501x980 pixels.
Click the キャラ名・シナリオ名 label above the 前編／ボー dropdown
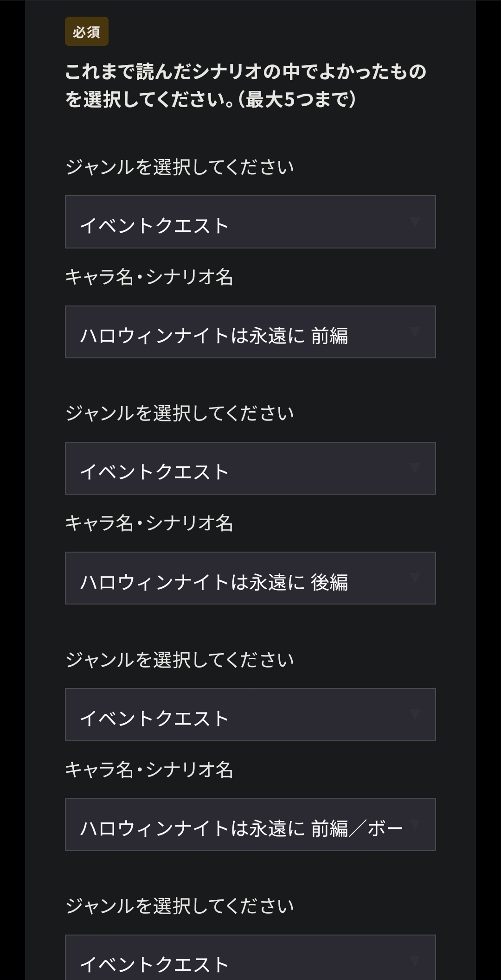(149, 770)
